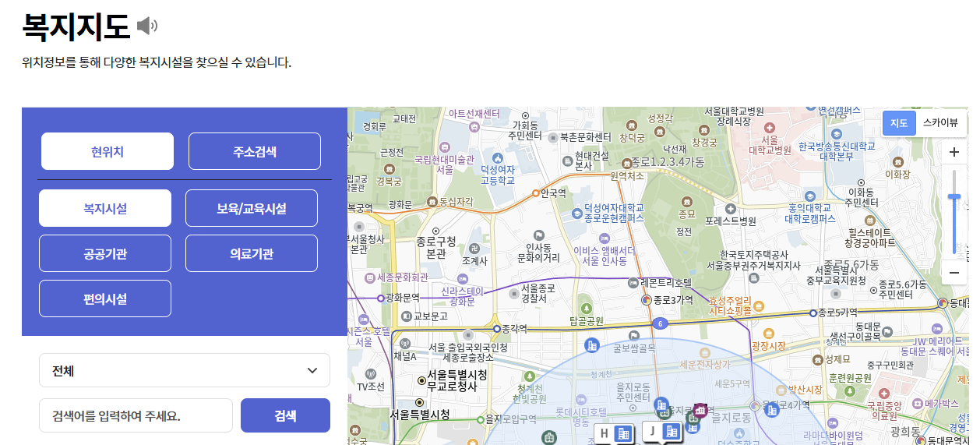Select the H facility marker on the map
The width and height of the screenshot is (980, 445).
pos(615,433)
